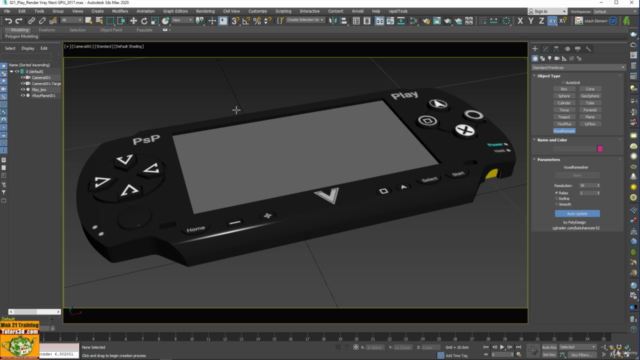Restrict to X axis constraint
This screenshot has height=360, width=640.
coord(520,21)
